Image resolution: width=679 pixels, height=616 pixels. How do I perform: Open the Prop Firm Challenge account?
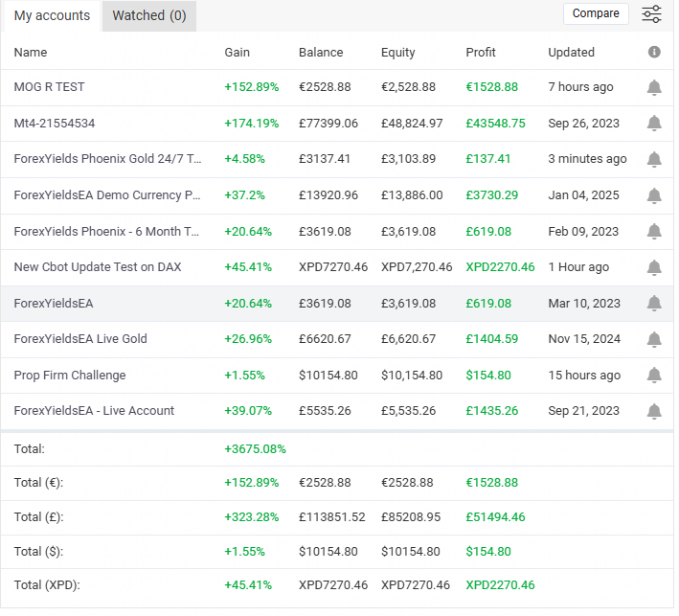(70, 376)
